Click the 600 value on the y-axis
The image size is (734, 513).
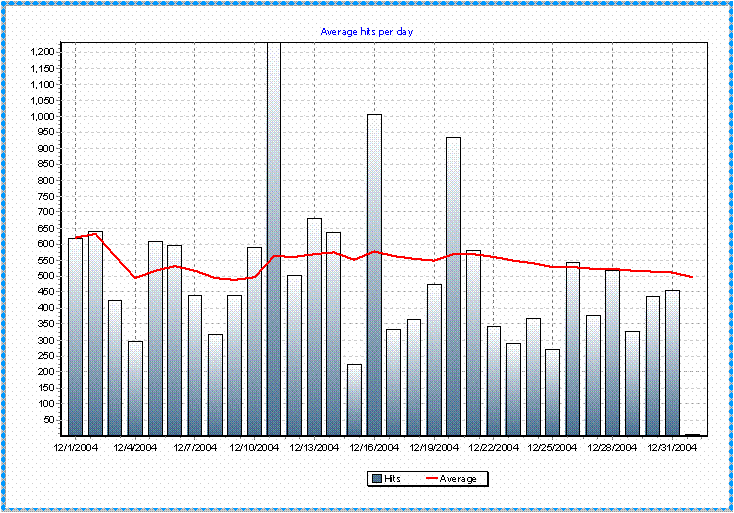pyautogui.click(x=49, y=244)
